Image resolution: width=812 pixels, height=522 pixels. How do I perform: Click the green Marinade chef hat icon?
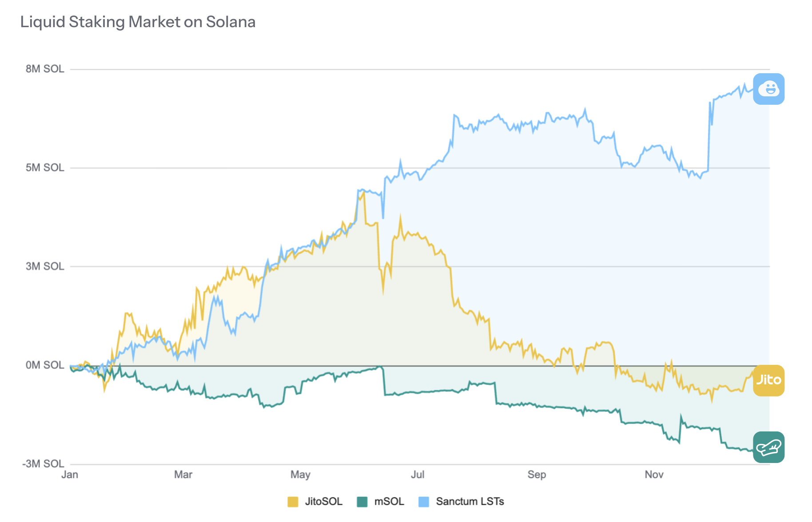coord(768,447)
